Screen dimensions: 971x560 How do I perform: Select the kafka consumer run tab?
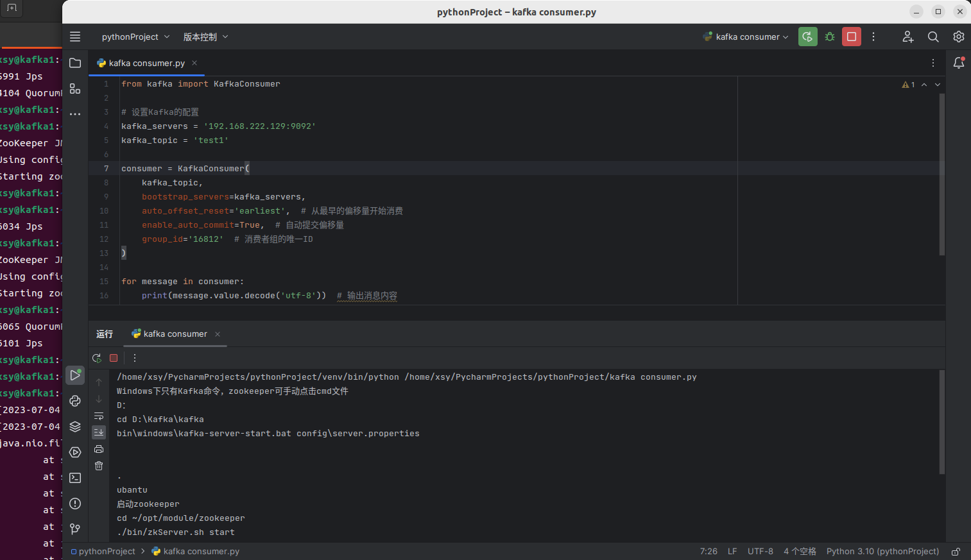(175, 334)
